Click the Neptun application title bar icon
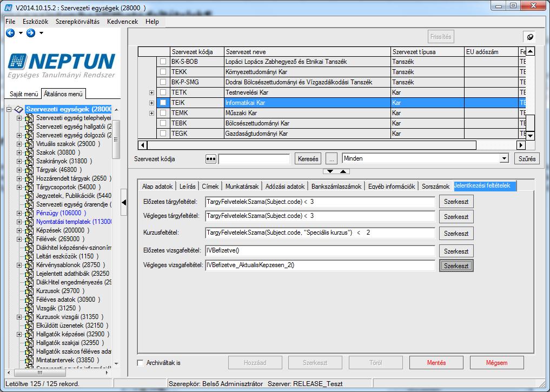Image resolution: width=550 pixels, height=392 pixels. point(8,8)
